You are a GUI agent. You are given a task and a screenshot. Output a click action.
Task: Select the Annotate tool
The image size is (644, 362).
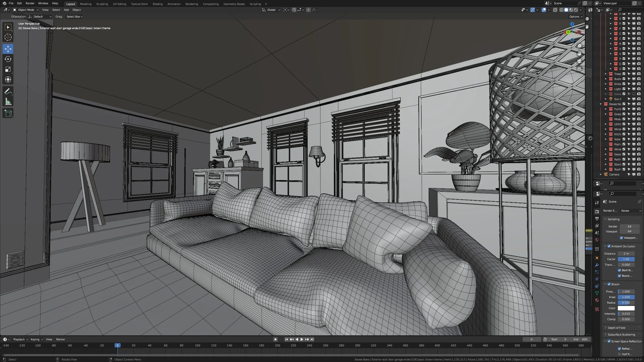(8, 91)
